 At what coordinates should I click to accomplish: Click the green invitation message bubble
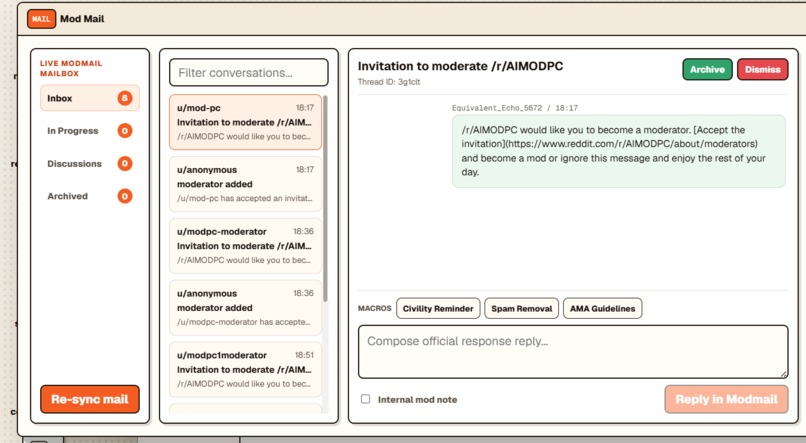pos(619,151)
